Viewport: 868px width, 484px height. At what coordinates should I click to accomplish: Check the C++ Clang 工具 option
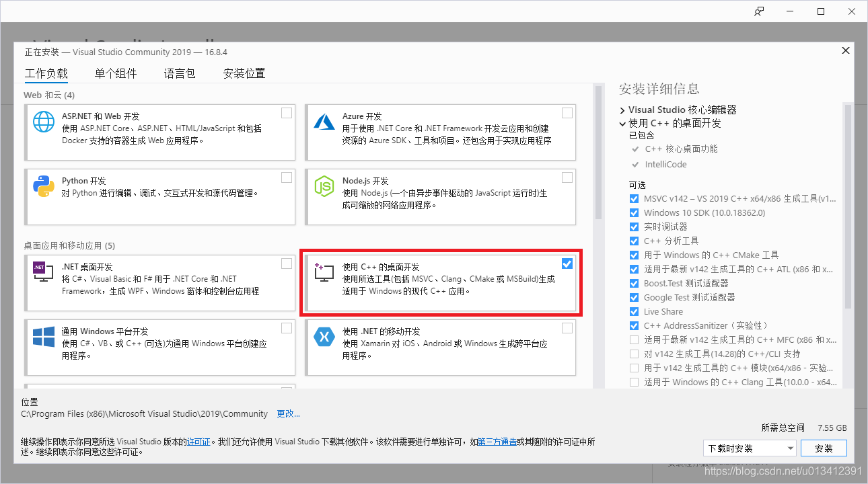pos(634,382)
